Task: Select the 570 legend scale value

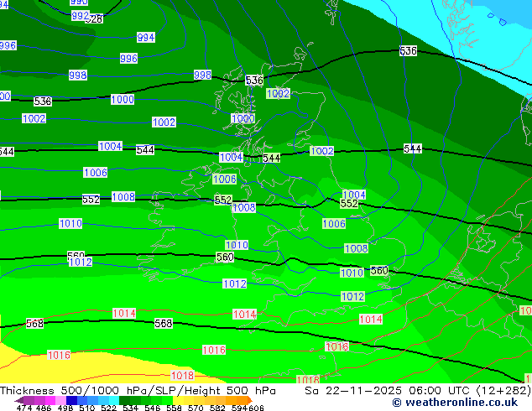Action: 196,408
